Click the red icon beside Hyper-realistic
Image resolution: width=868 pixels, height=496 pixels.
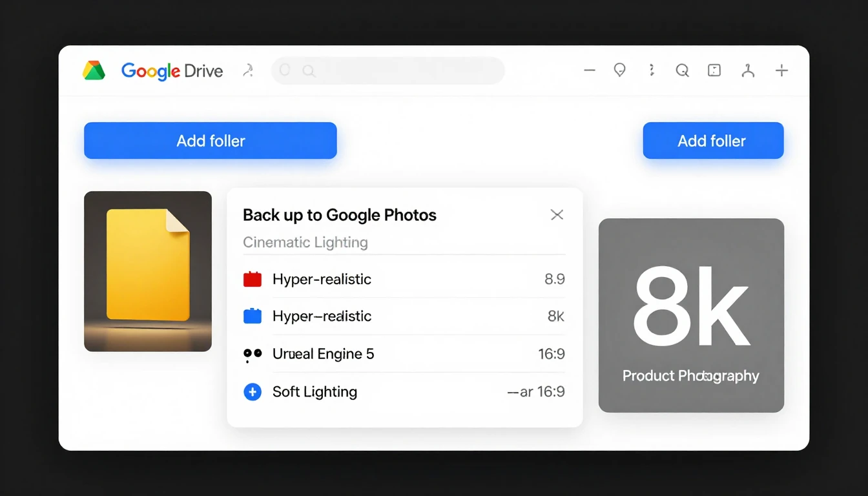(x=252, y=279)
